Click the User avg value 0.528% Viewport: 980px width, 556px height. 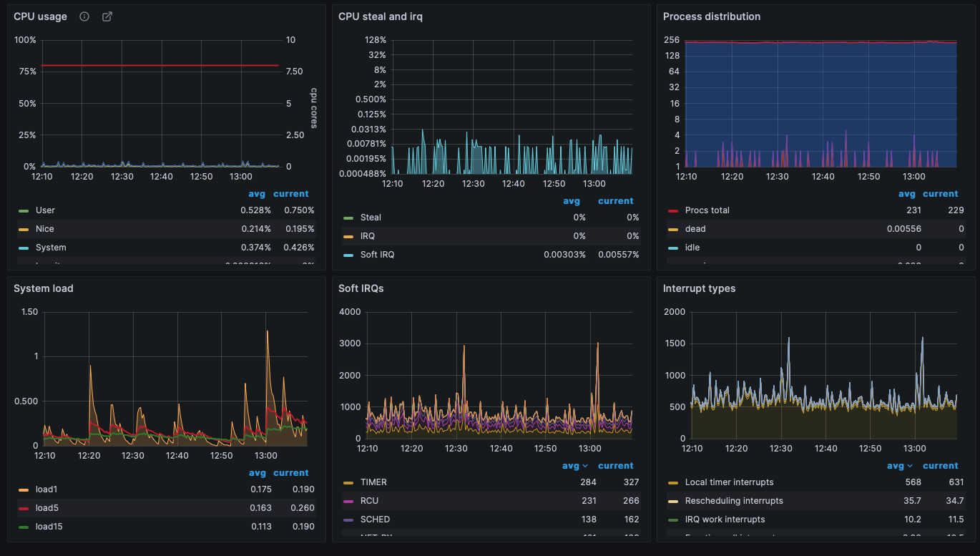click(x=255, y=210)
